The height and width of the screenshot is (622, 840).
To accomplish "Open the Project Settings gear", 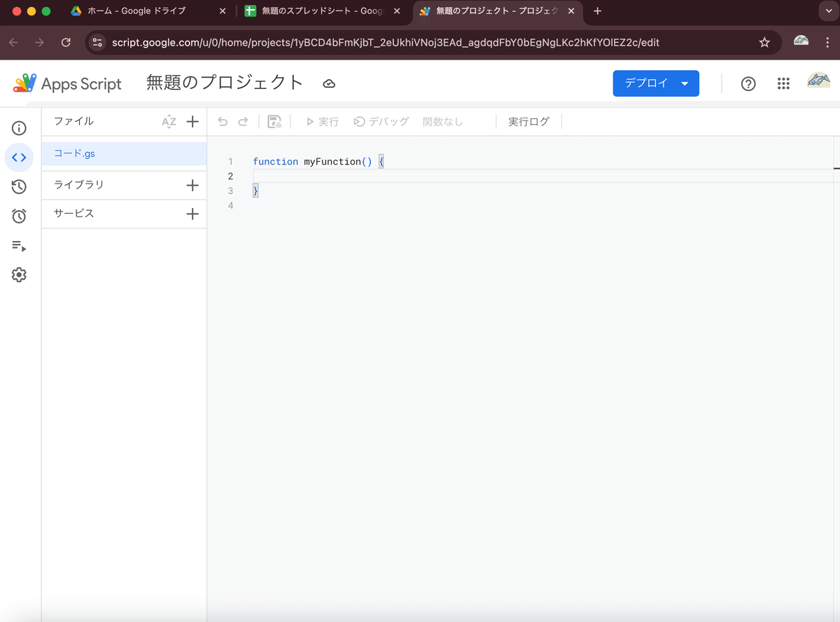I will tap(19, 275).
